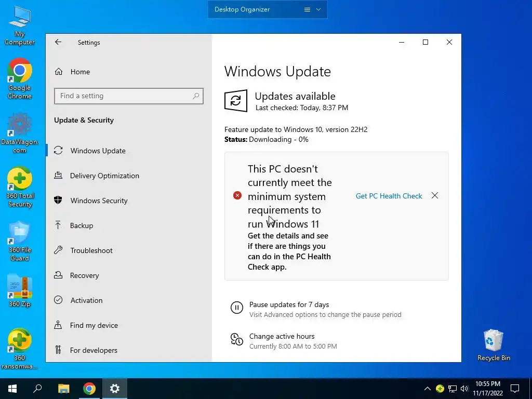
Task: Focus the Find a setting search box
Action: [x=129, y=96]
